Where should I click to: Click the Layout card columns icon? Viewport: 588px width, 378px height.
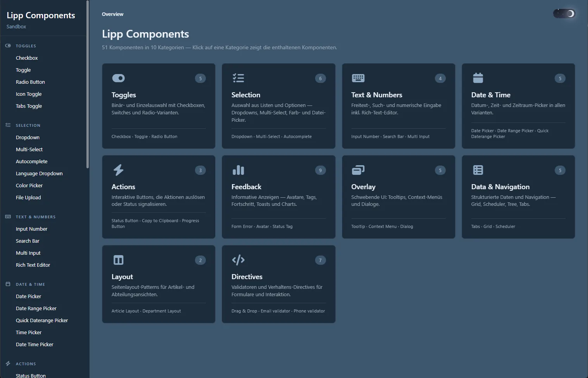tap(118, 260)
